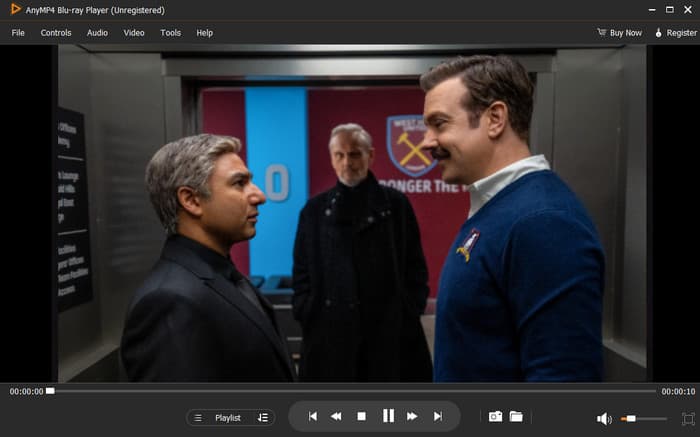Open the Controls menu
Screen dimensions: 700x437
tap(56, 33)
